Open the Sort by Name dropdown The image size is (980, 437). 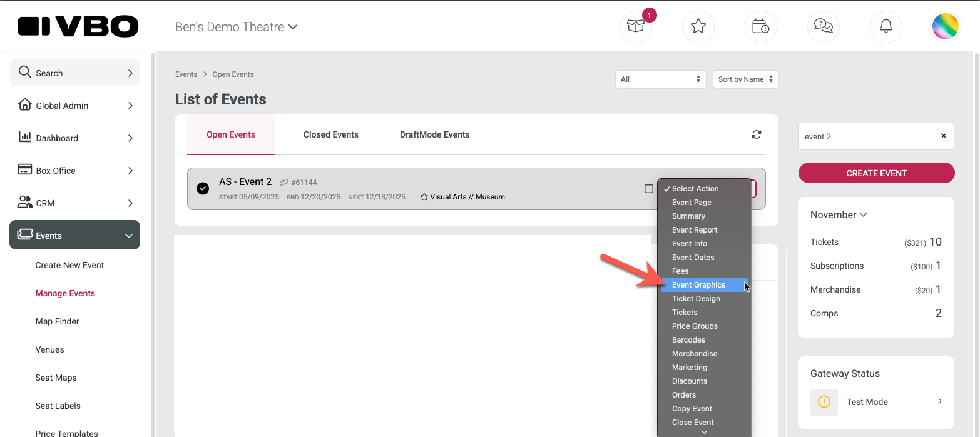[x=746, y=79]
